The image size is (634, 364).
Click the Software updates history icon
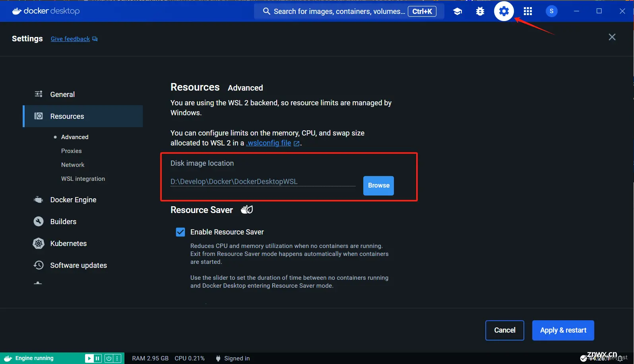[x=39, y=265]
